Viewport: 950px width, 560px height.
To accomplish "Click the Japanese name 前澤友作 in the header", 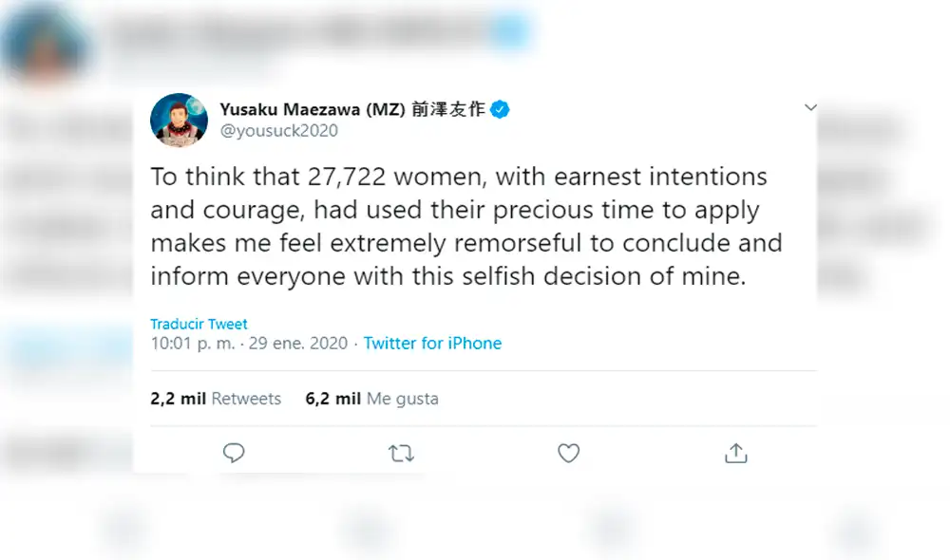I will pyautogui.click(x=447, y=109).
